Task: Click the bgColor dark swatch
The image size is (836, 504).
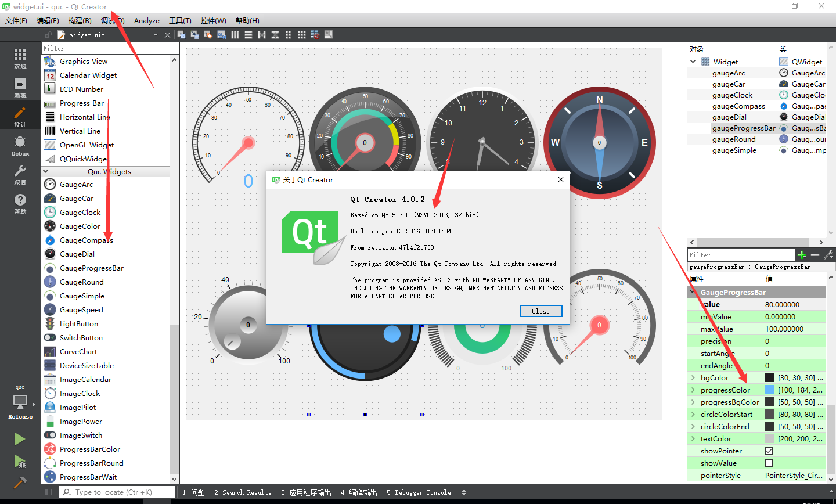Action: point(770,377)
